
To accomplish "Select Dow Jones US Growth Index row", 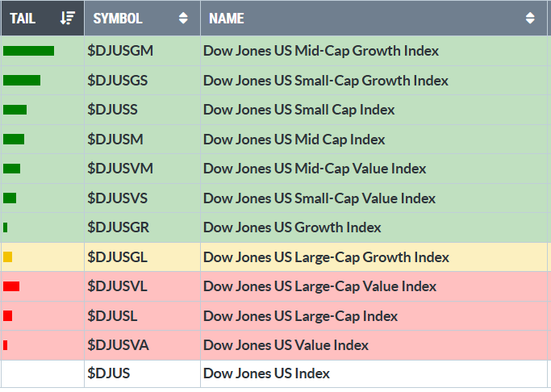I will click(292, 227).
